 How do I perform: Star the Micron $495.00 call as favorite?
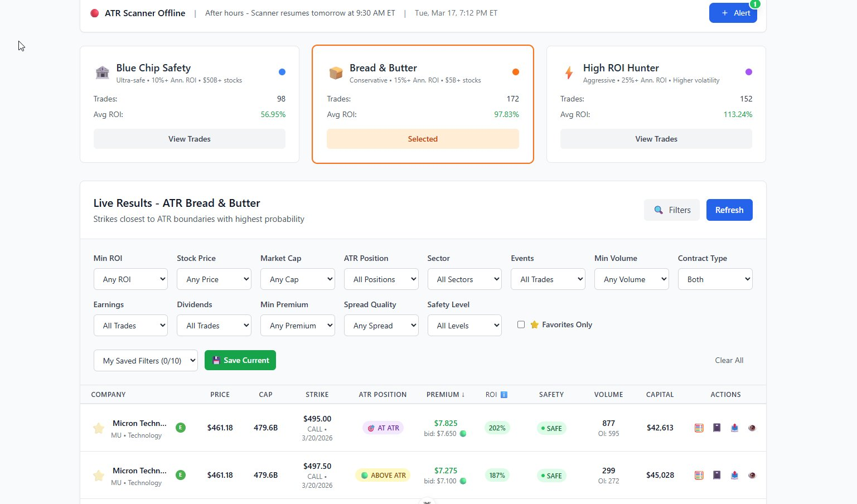(99, 428)
